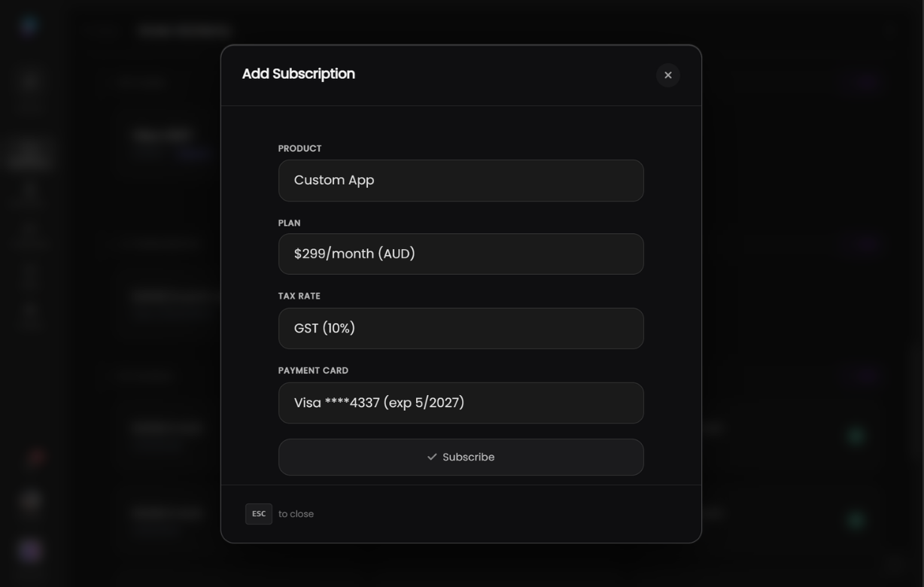The width and height of the screenshot is (924, 587).
Task: Toggle the green switch on the second background row
Action: click(x=856, y=519)
